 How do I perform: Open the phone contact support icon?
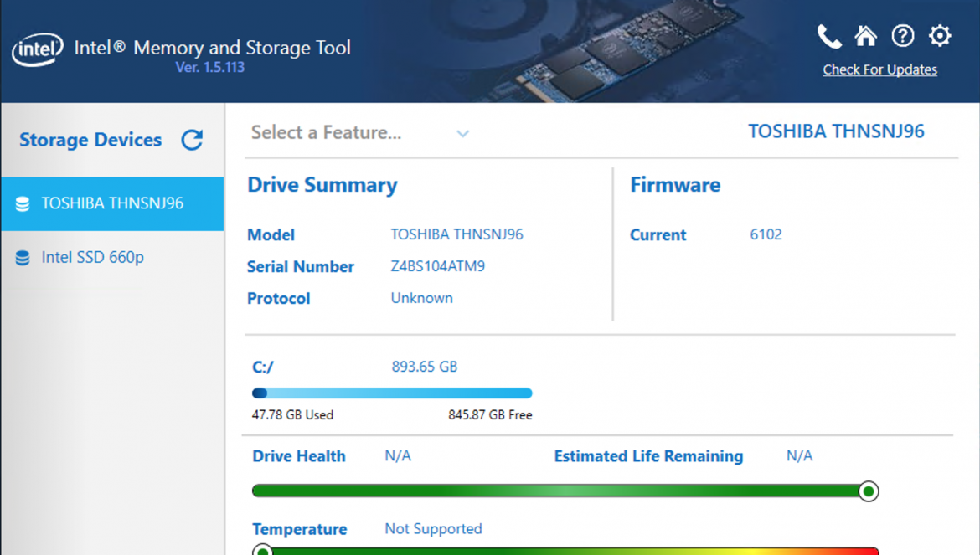828,37
